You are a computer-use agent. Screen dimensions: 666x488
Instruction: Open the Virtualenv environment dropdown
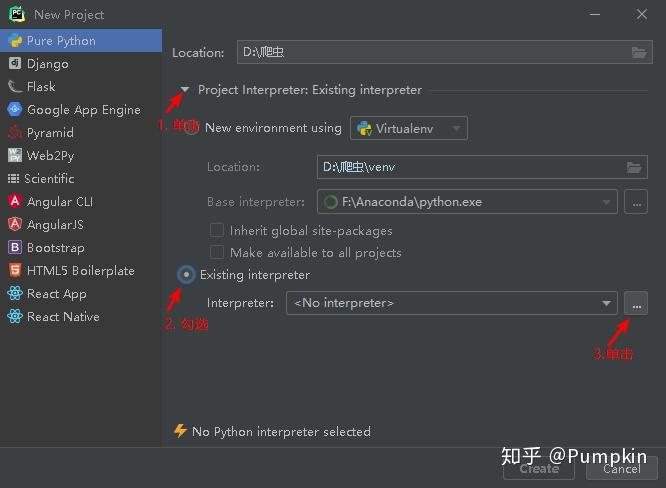click(409, 128)
